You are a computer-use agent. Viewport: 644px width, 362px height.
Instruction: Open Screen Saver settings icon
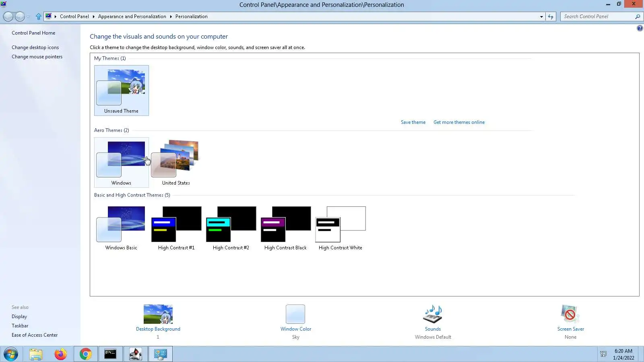coord(570,314)
